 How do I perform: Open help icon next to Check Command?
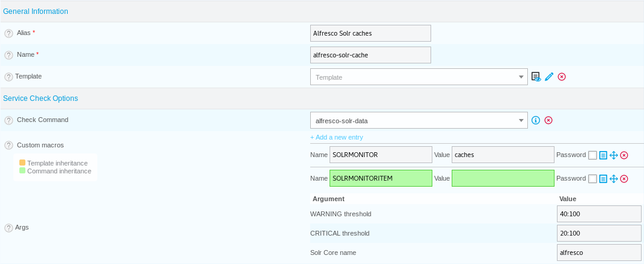click(x=8, y=120)
